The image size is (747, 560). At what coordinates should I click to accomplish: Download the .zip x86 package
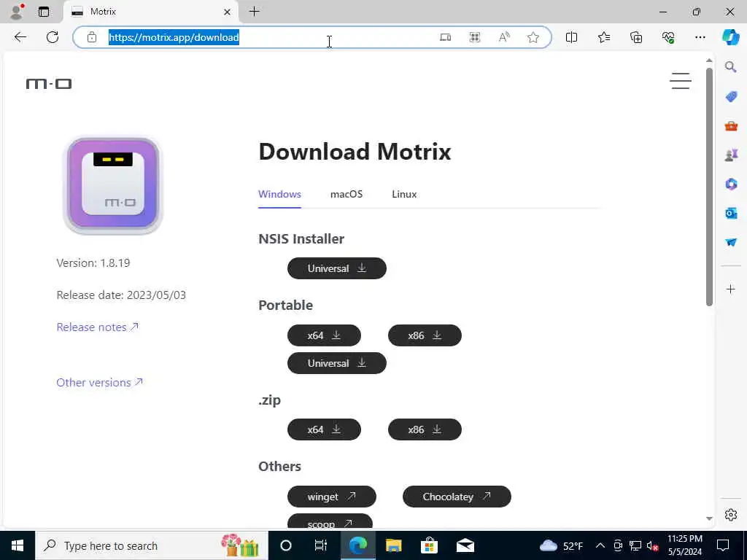(x=425, y=429)
